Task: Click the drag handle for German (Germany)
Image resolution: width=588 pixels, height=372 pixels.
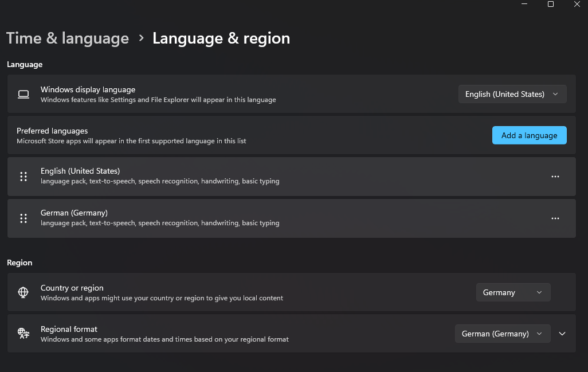Action: [x=23, y=218]
